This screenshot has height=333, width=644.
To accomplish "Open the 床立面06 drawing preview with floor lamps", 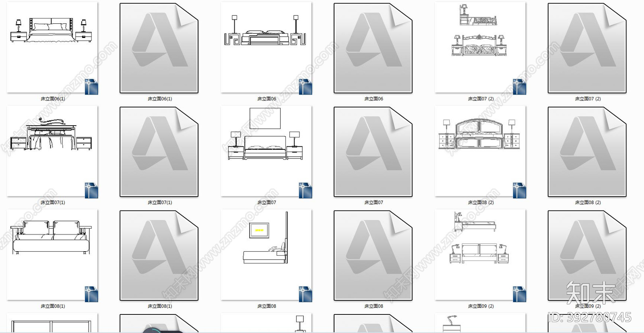I will 266,48.
